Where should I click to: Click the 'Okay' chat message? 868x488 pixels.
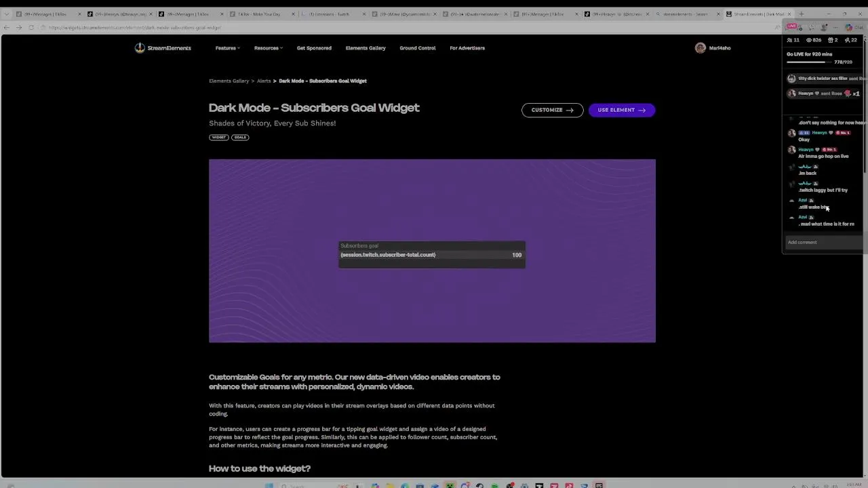tap(804, 140)
